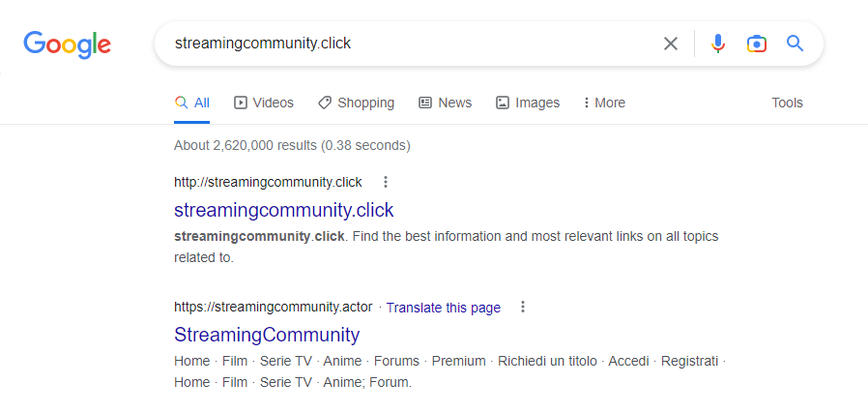The image size is (868, 413).
Task: Click the http://streamingcommunity.click URL
Action: (268, 182)
